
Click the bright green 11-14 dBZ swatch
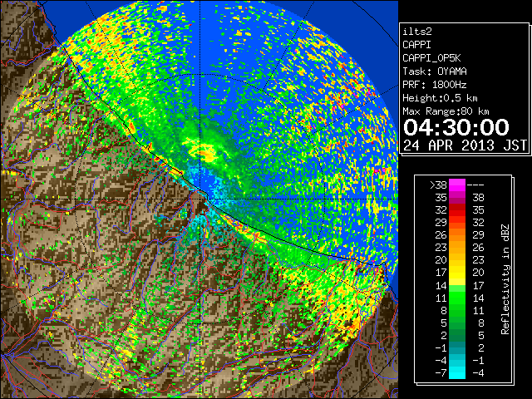[x=457, y=298]
